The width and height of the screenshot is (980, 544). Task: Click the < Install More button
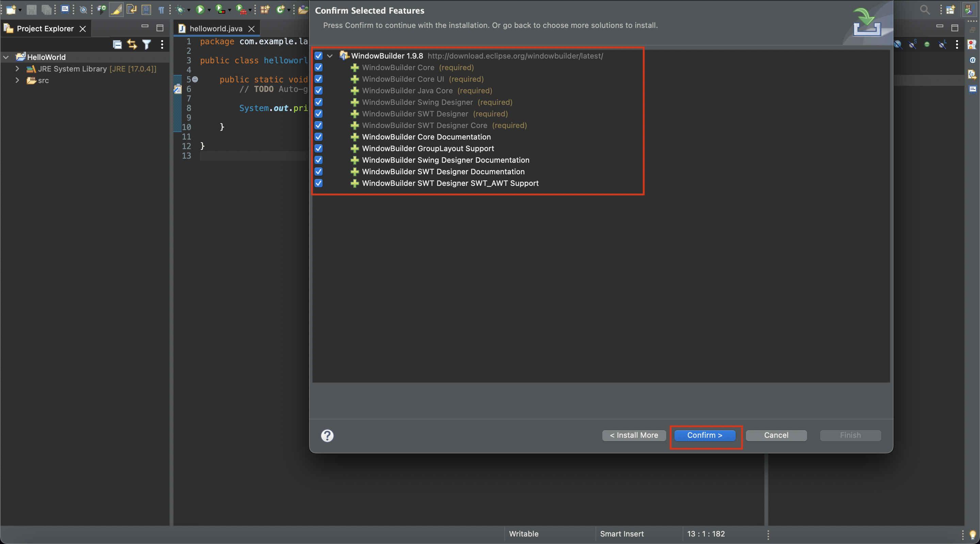pyautogui.click(x=634, y=435)
